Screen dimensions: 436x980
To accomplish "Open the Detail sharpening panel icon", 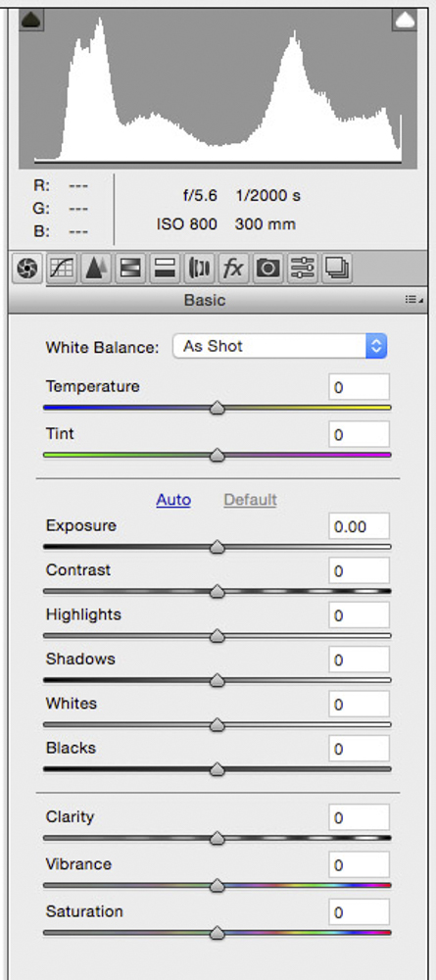I will [x=96, y=269].
